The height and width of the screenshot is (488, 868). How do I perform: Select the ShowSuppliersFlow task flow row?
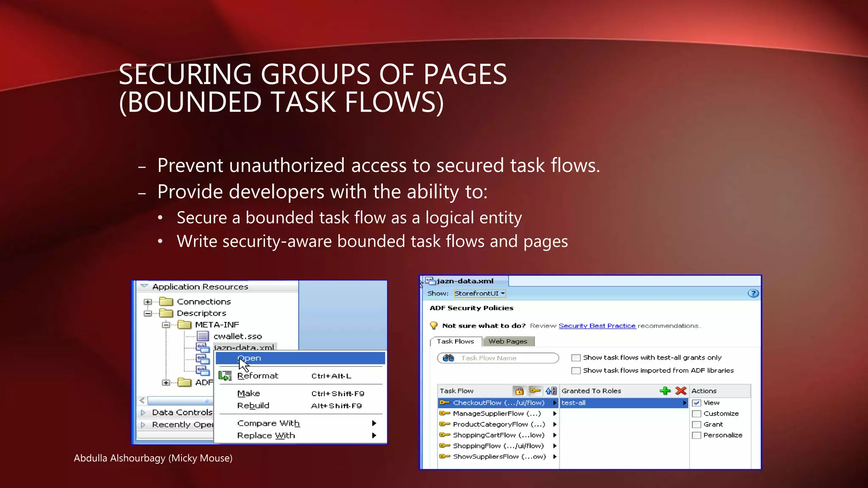498,457
